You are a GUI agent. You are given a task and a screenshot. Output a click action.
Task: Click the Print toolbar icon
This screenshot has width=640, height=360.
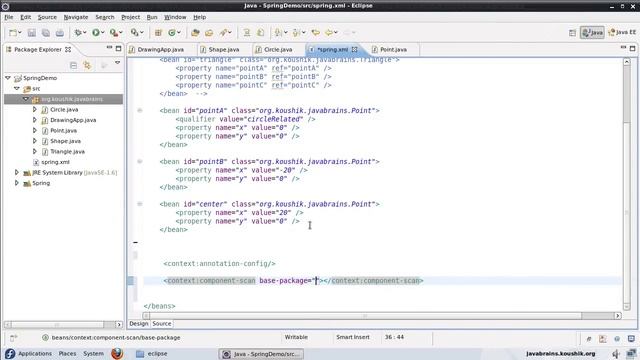click(x=60, y=33)
